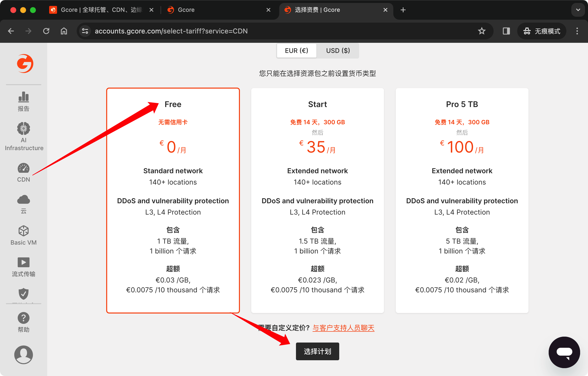Select the Pro 5 TB plan card
Screen dimensions: 588x376
(462, 200)
